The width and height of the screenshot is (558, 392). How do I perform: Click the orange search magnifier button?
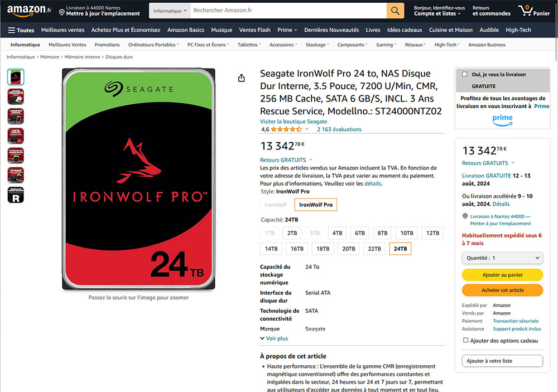tap(395, 11)
